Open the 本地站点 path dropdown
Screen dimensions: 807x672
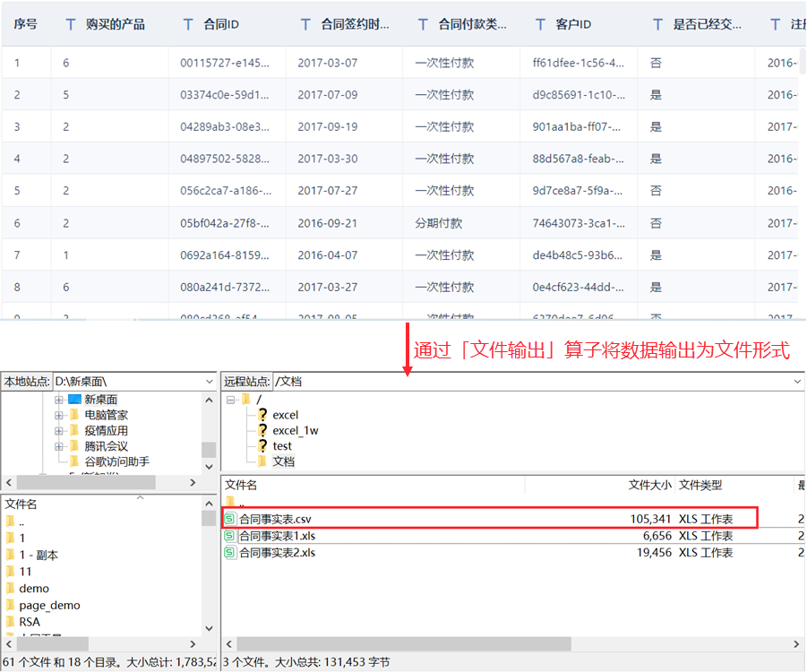[210, 382]
